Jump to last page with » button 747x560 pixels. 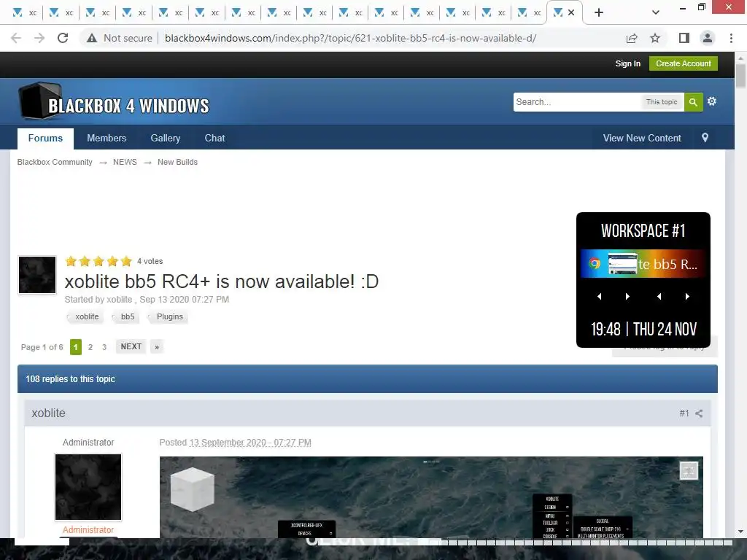pyautogui.click(x=157, y=346)
